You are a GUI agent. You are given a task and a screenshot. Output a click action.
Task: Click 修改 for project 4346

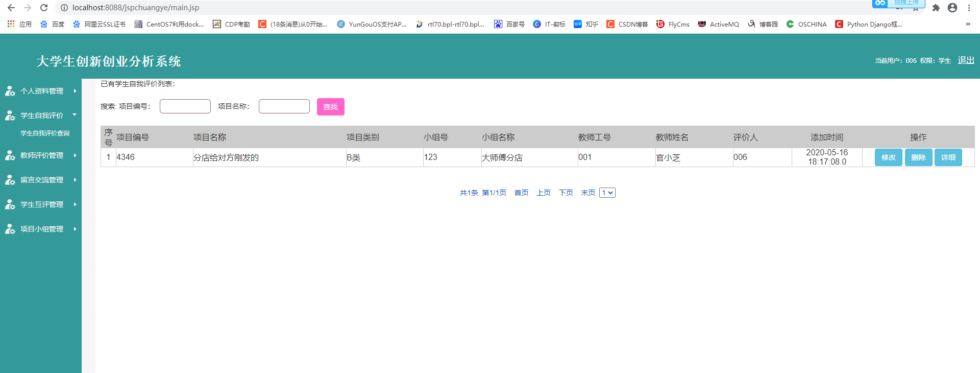(889, 157)
